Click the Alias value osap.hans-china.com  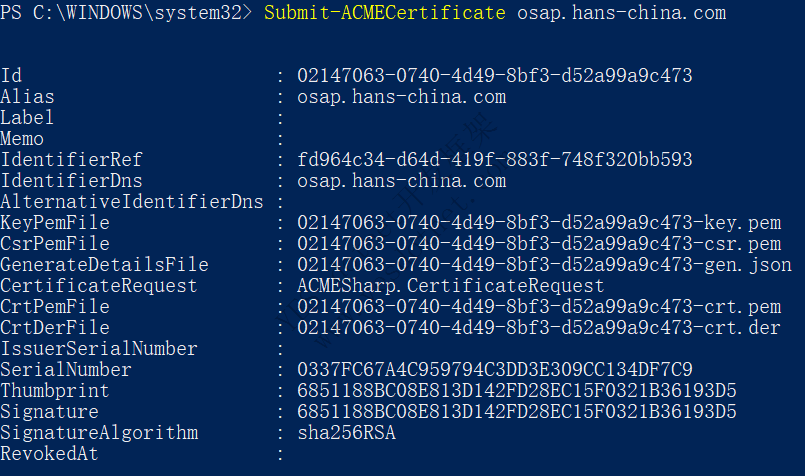coord(401,97)
